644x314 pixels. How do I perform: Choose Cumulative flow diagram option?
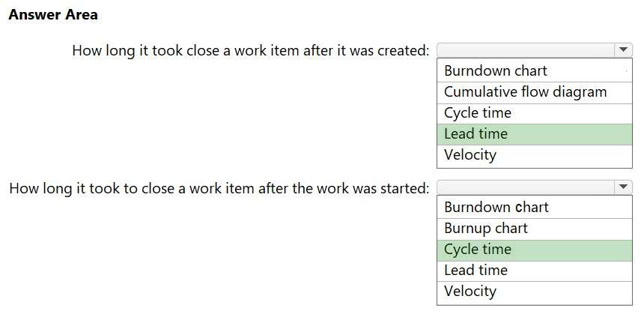tap(525, 92)
